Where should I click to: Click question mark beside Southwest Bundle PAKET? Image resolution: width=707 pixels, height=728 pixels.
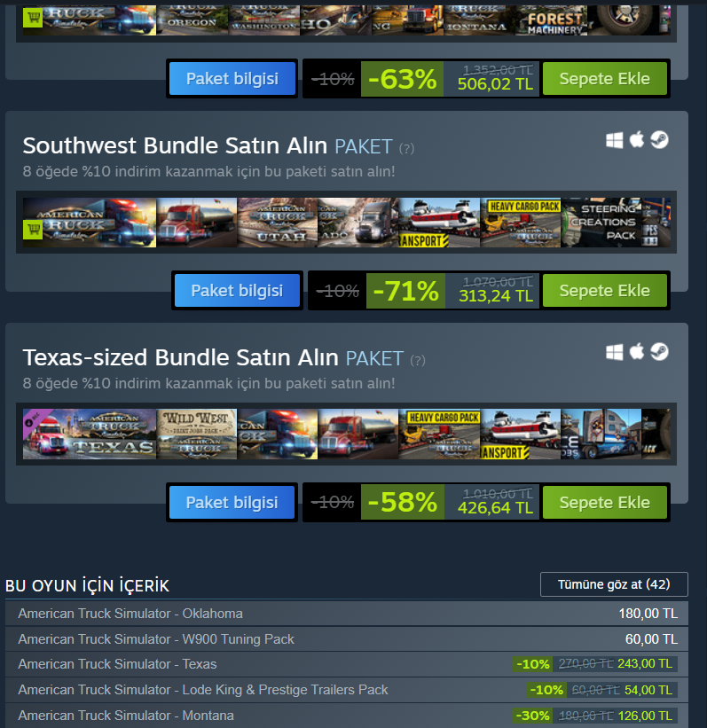406,149
